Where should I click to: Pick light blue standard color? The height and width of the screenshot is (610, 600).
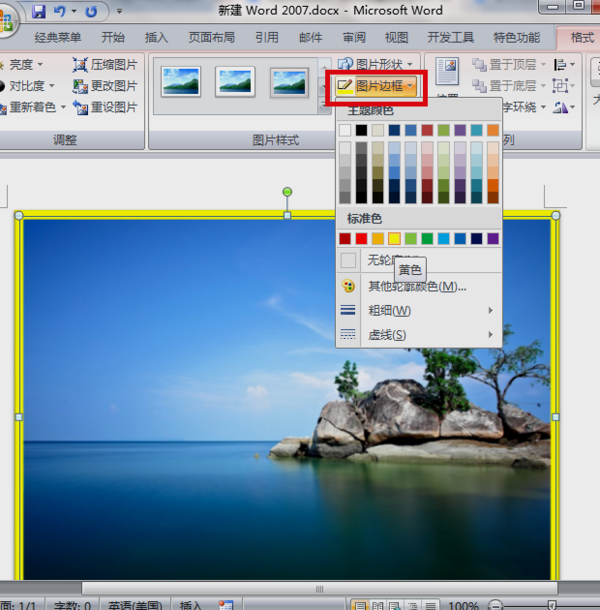tap(444, 238)
